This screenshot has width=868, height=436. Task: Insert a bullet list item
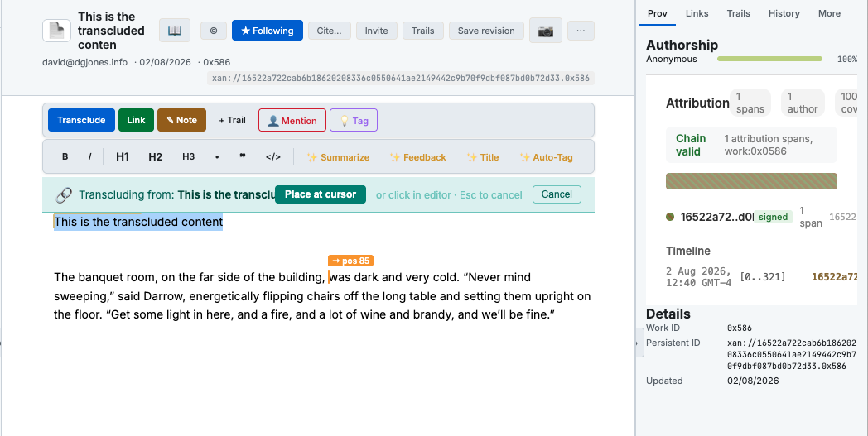click(217, 156)
